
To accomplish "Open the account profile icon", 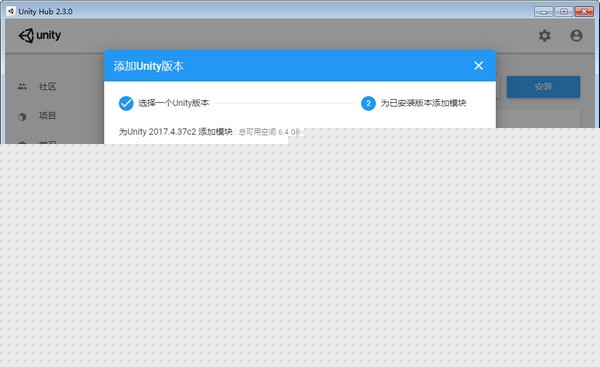I will click(576, 36).
